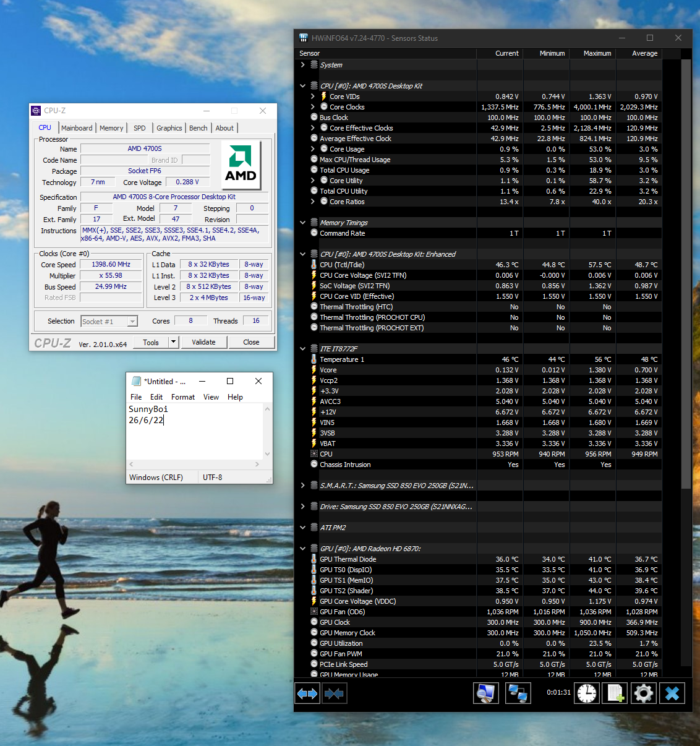The height and width of the screenshot is (746, 700).
Task: Click the GPU Fan (OD6) fan icon
Action: click(314, 612)
